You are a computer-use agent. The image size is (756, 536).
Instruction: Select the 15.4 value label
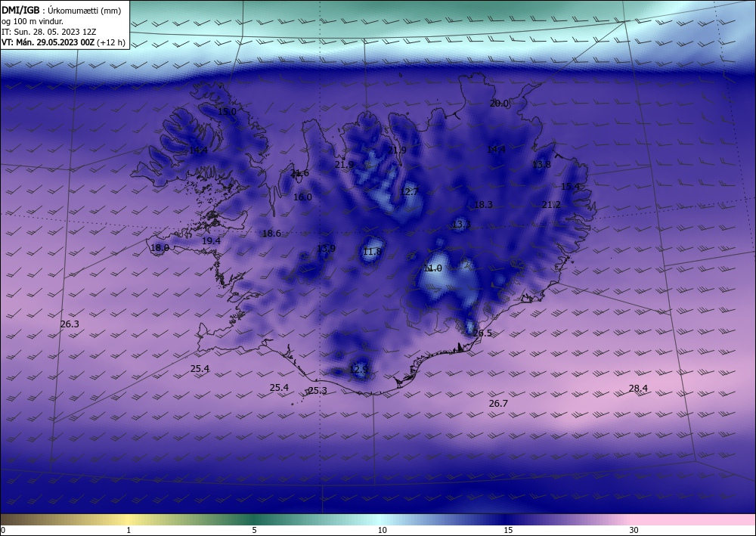coord(570,186)
